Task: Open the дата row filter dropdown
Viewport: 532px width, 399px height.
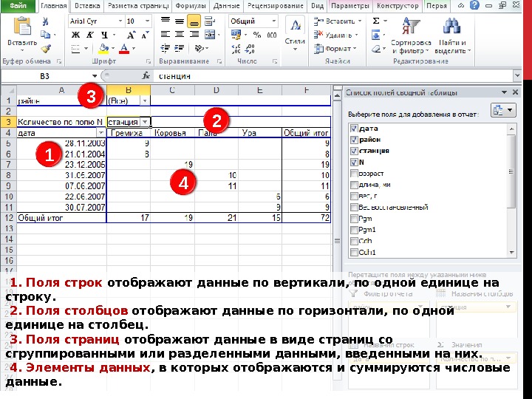Action: pyautogui.click(x=100, y=133)
